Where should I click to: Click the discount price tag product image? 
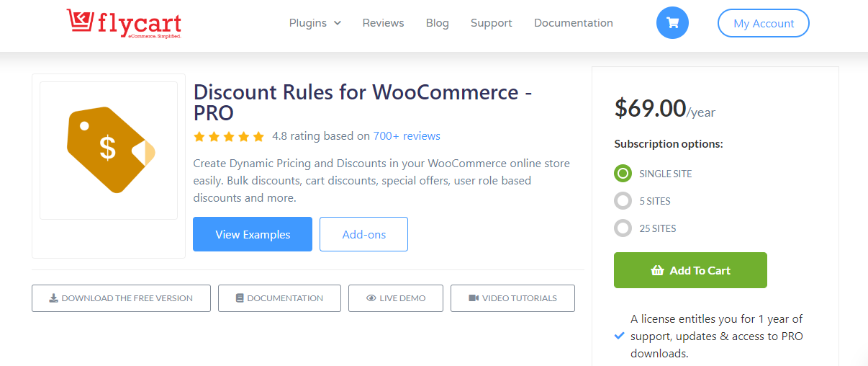pos(109,149)
